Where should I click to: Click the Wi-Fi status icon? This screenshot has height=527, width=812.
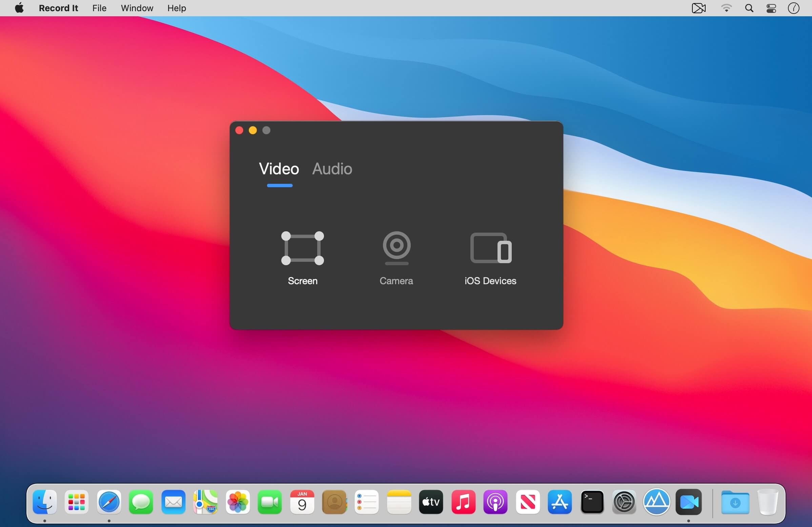pos(726,8)
